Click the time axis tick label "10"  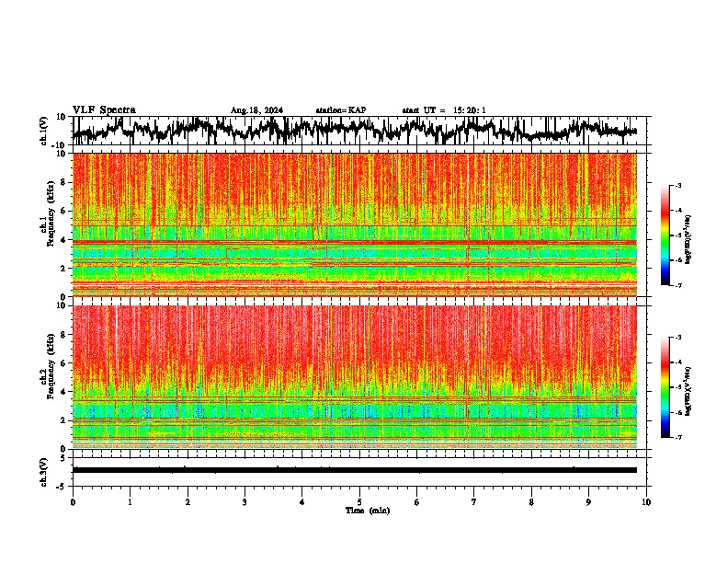tap(646, 502)
